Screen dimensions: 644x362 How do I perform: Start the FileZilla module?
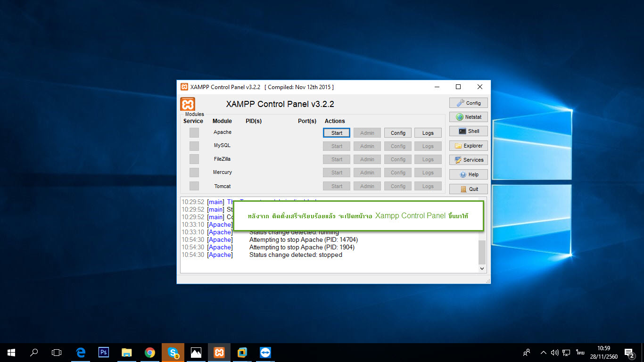pos(337,159)
